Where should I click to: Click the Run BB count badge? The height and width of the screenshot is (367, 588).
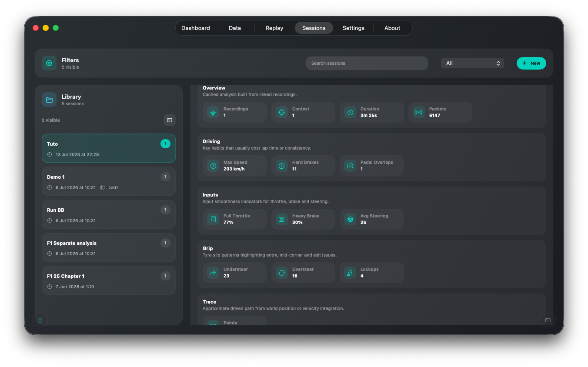tap(165, 210)
